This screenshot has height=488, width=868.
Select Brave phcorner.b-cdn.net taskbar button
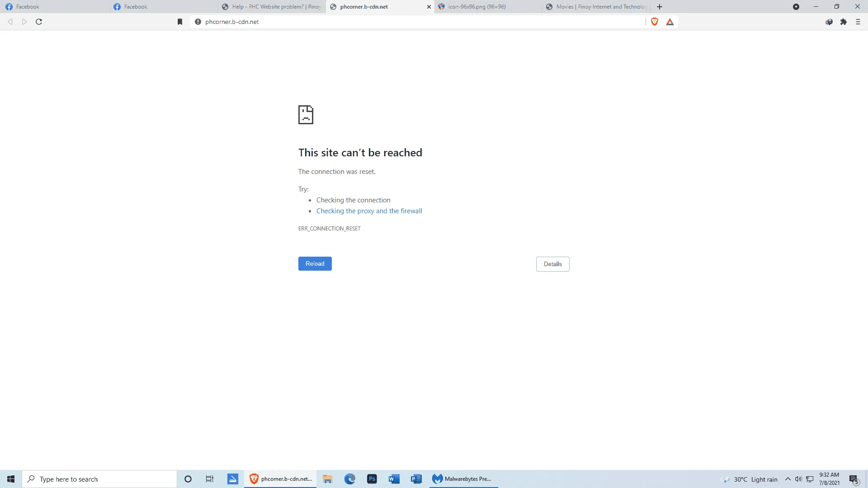click(280, 479)
